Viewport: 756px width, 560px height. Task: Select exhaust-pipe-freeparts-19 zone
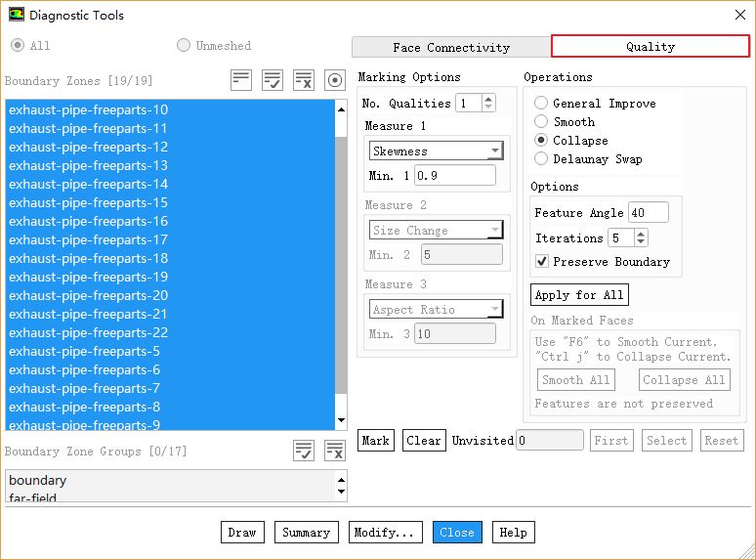click(170, 277)
